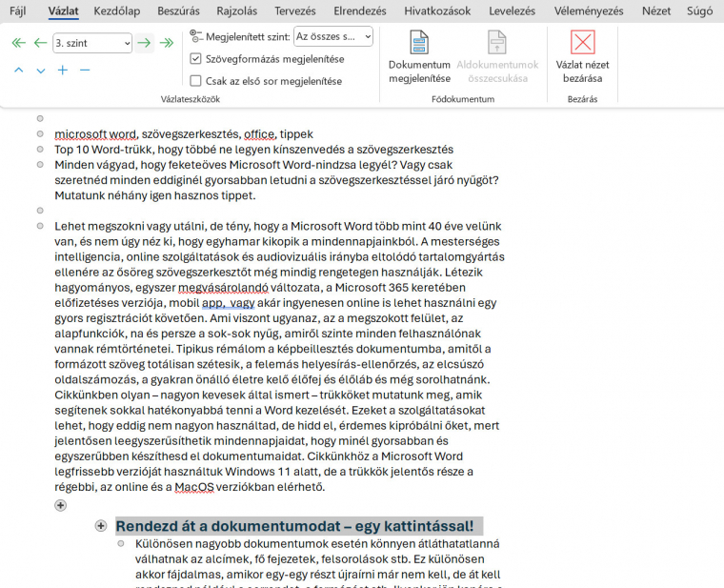Click the plus symbol beside the heading Rendezd át
The height and width of the screenshot is (588, 724).
[101, 526]
